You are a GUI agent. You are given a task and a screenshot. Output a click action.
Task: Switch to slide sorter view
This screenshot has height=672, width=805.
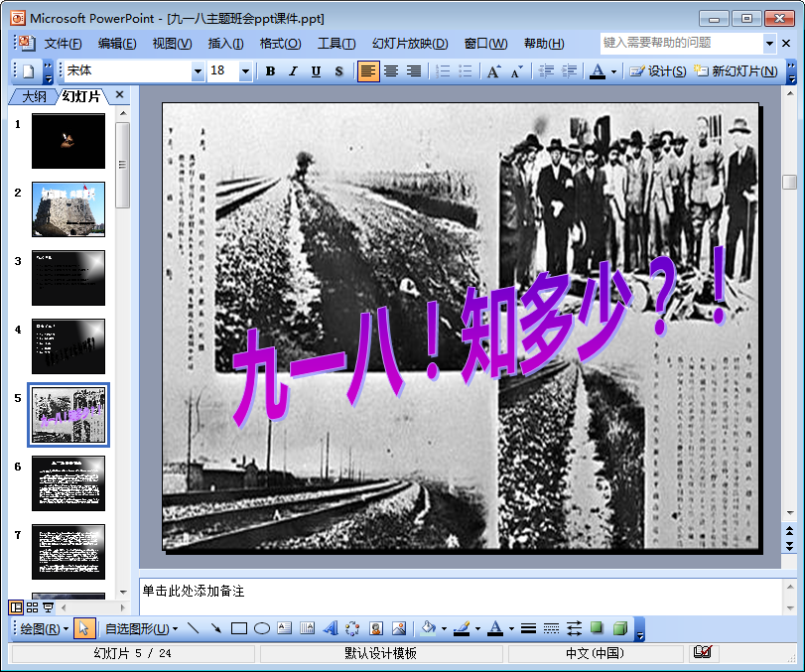pyautogui.click(x=33, y=607)
